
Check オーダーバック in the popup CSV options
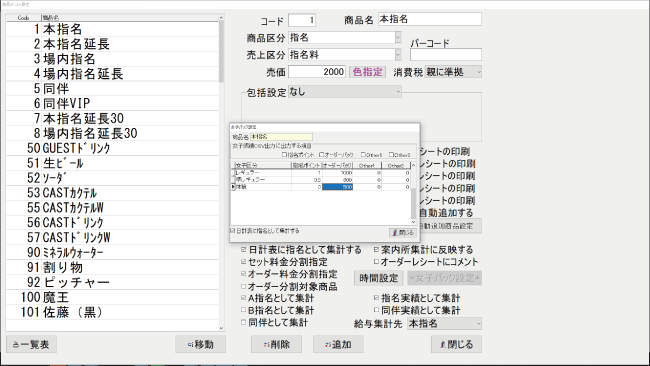tap(321, 155)
